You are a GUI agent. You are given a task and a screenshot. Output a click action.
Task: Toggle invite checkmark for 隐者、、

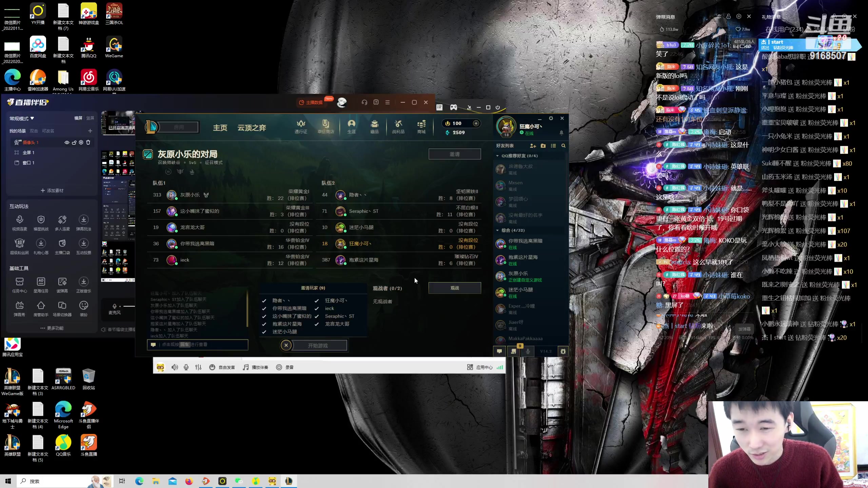[x=264, y=301]
